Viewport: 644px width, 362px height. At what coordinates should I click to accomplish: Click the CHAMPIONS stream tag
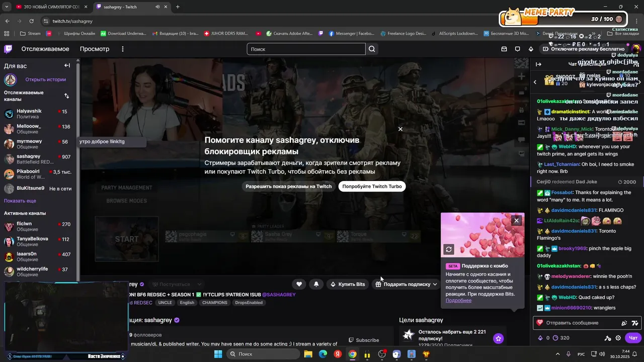point(215,303)
